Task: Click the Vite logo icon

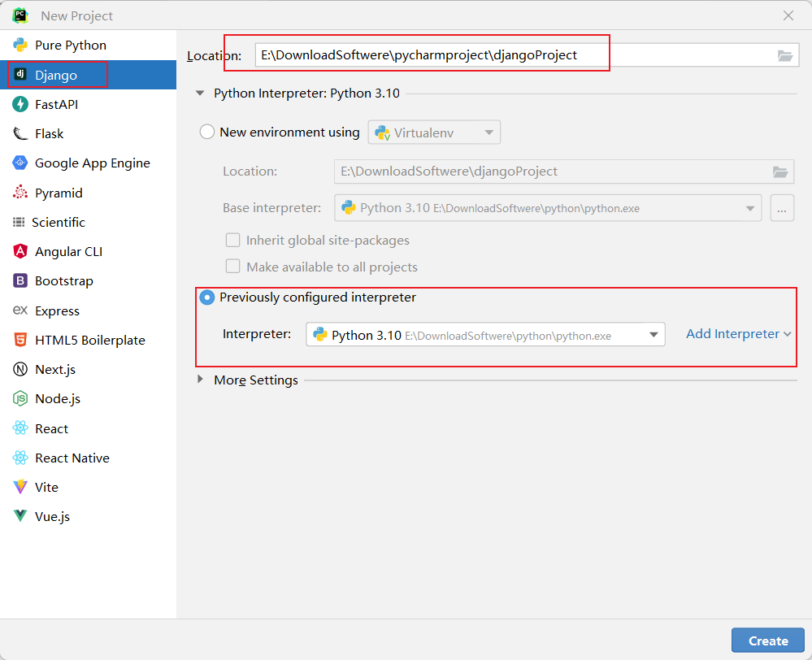Action: (x=20, y=487)
